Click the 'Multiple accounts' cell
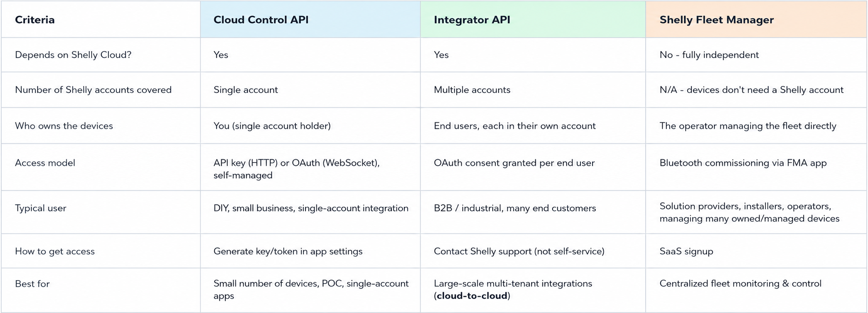868x313 pixels. (472, 90)
